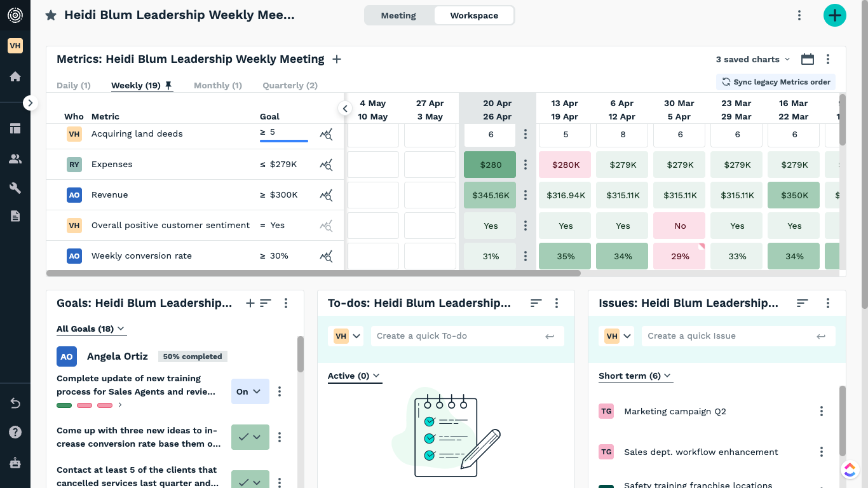868x488 pixels.
Task: Expand the Short term (6) issues dropdown
Action: tap(635, 376)
